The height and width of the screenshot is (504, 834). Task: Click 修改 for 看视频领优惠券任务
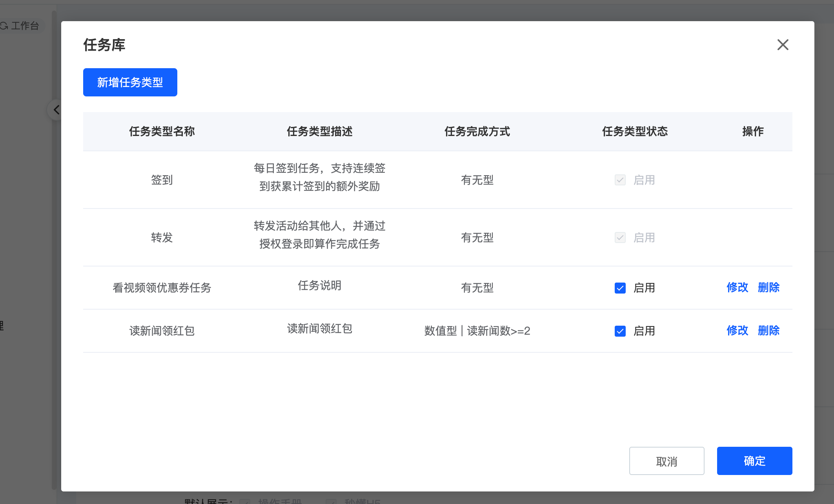click(x=737, y=287)
